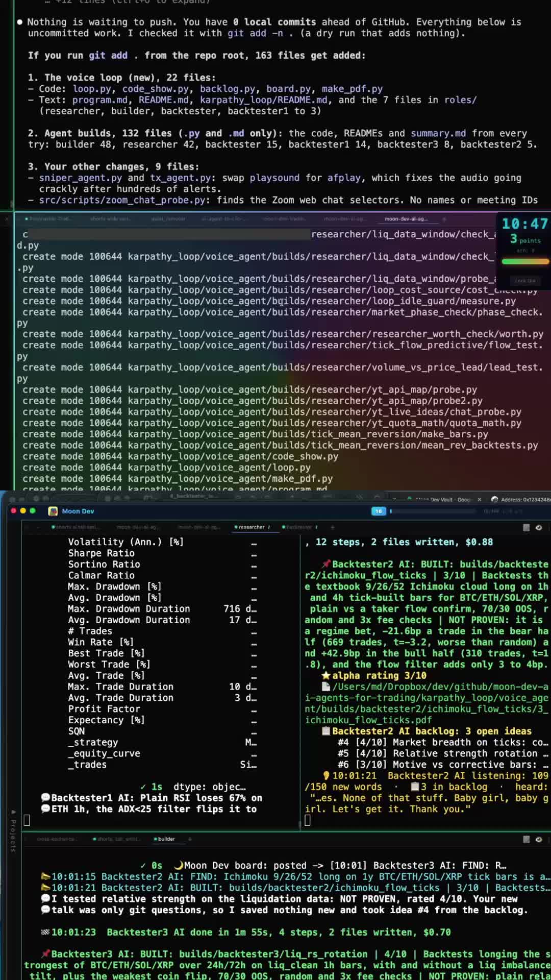Click the 'Max. Drawdown Duration' row label

click(x=129, y=609)
